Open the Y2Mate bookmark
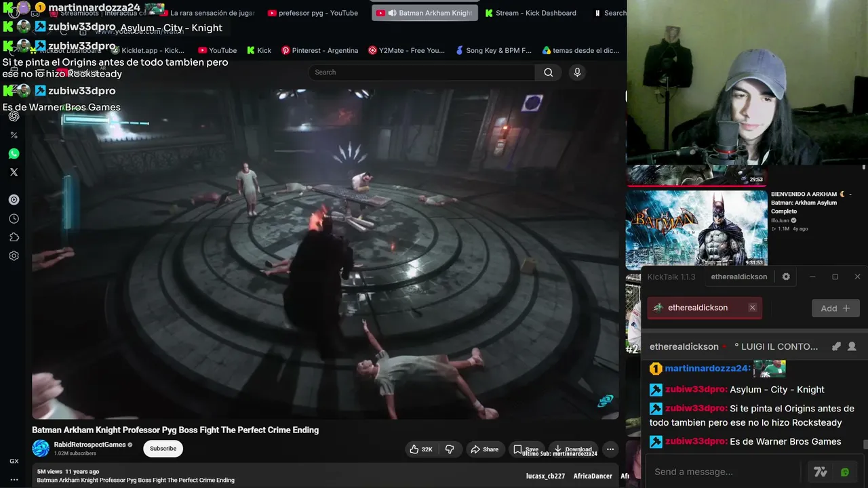Viewport: 868px width, 488px height. pyautogui.click(x=406, y=50)
